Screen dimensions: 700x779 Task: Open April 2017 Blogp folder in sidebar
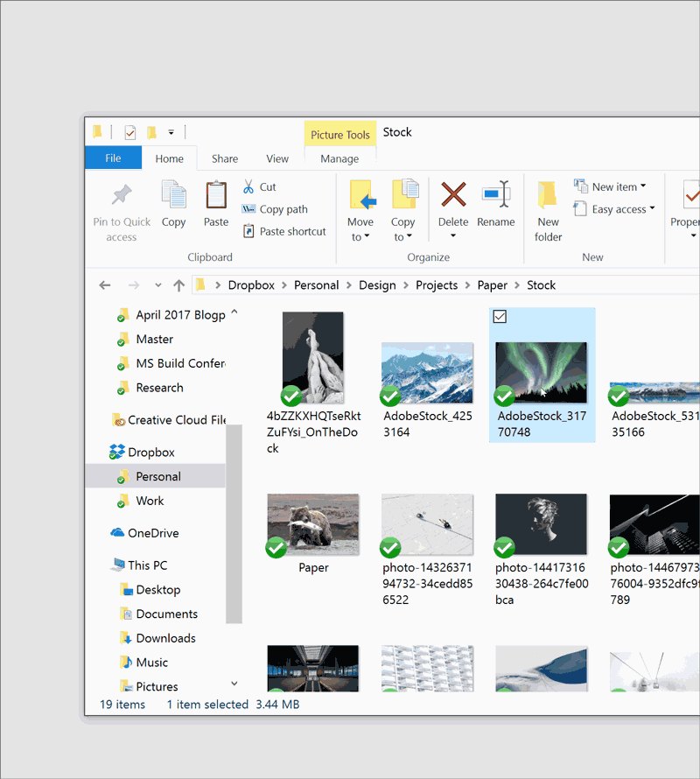pyautogui.click(x=171, y=315)
